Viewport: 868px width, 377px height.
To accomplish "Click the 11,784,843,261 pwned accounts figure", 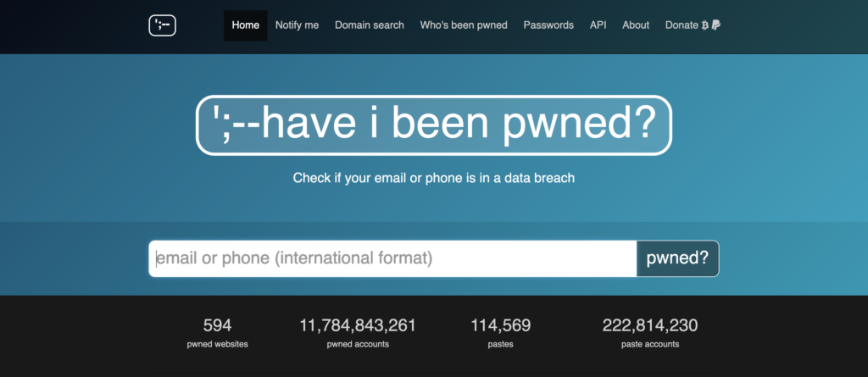I will tap(358, 325).
